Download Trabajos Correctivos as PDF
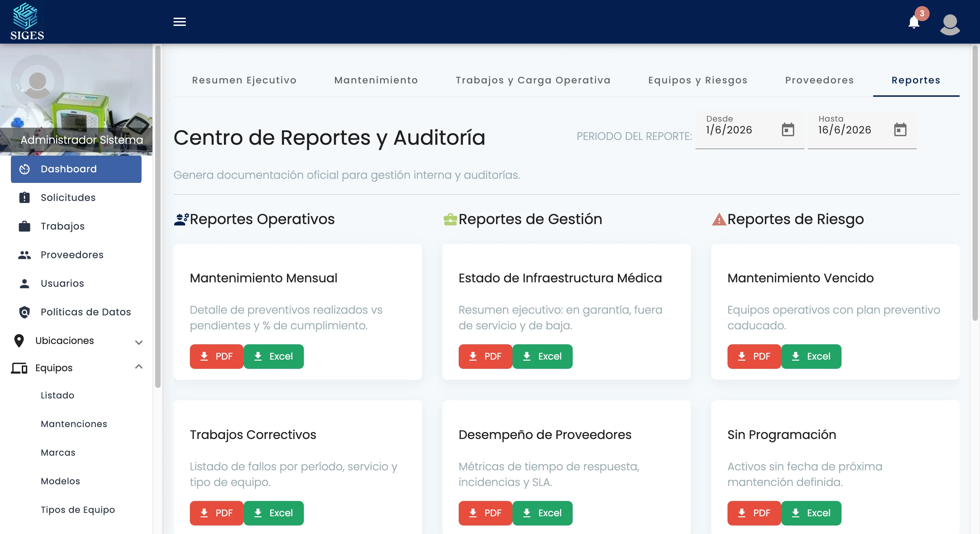 (x=216, y=513)
